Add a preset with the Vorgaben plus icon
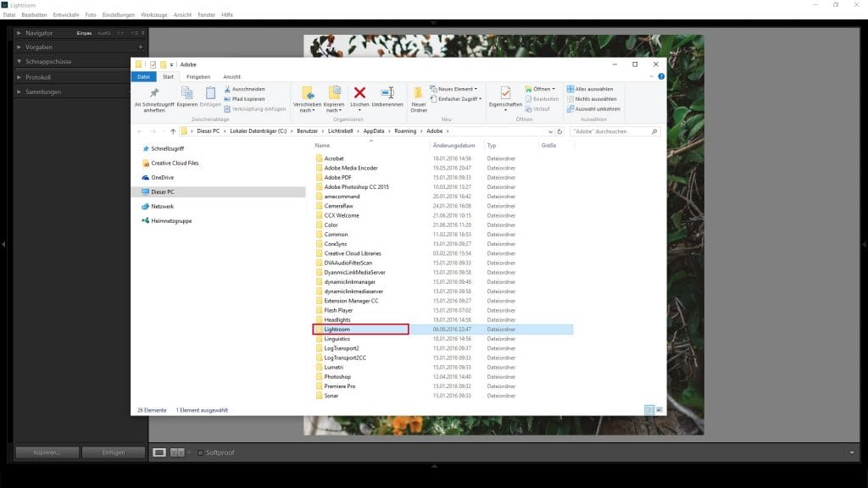The height and width of the screenshot is (488, 868). coord(140,47)
